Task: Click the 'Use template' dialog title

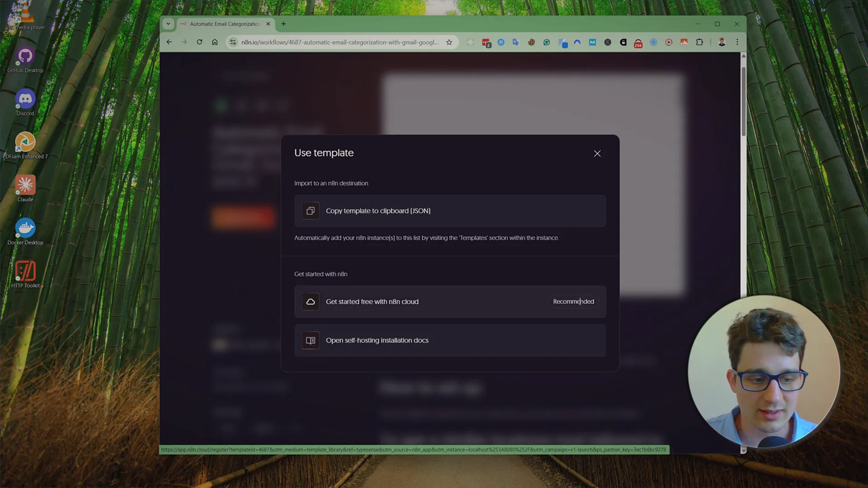Action: point(324,153)
